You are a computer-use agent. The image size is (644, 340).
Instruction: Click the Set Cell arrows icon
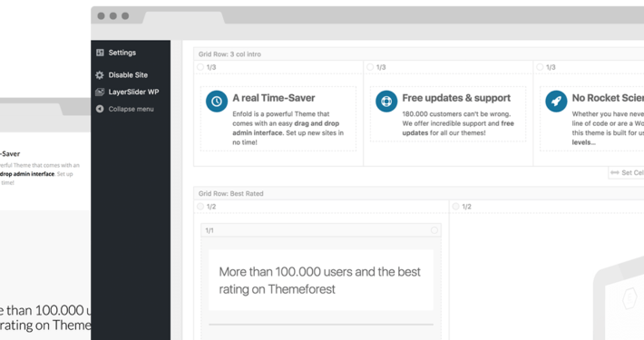615,173
